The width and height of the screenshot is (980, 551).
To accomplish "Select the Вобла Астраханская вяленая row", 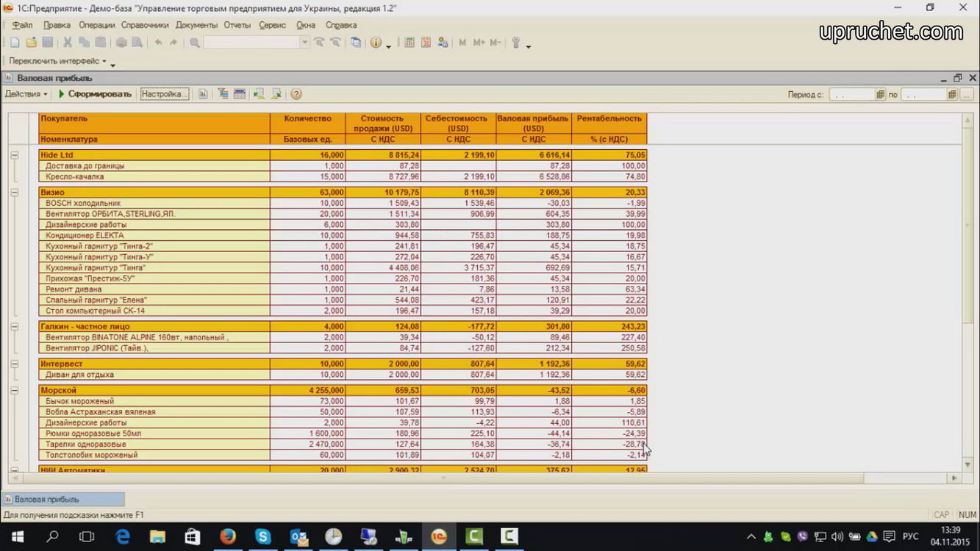I will click(x=343, y=412).
